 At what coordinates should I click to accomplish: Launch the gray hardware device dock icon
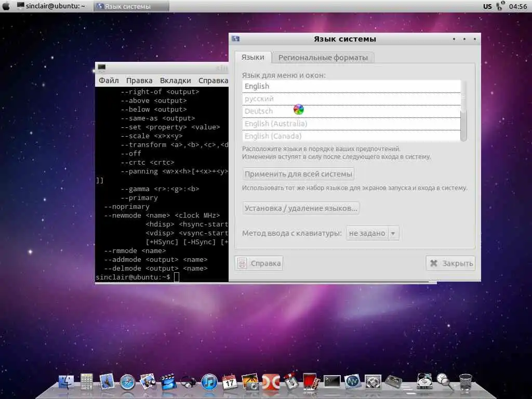coord(393,382)
